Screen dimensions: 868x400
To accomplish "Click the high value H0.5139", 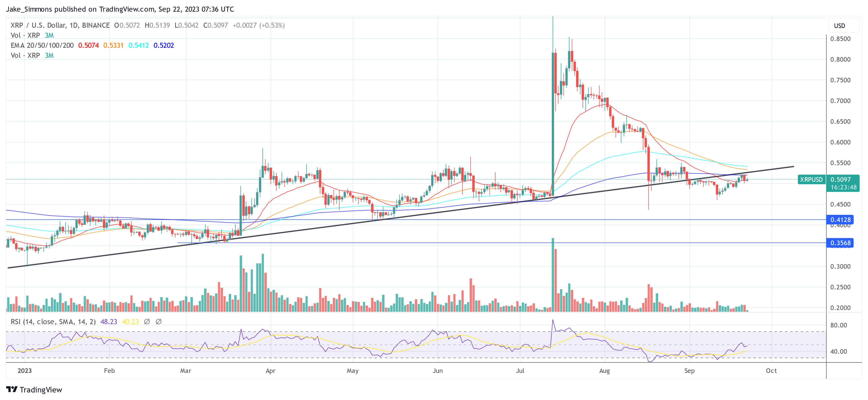I will (157, 25).
